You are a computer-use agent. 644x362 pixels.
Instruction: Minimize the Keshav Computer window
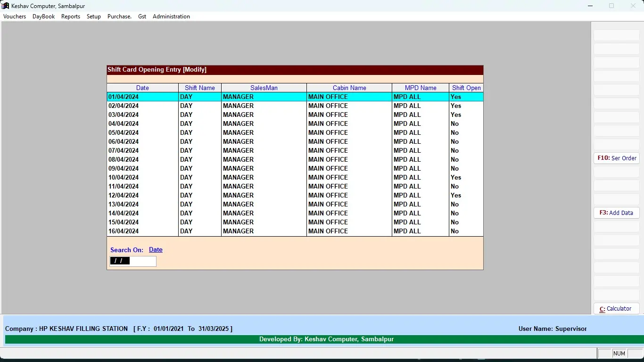(590, 6)
